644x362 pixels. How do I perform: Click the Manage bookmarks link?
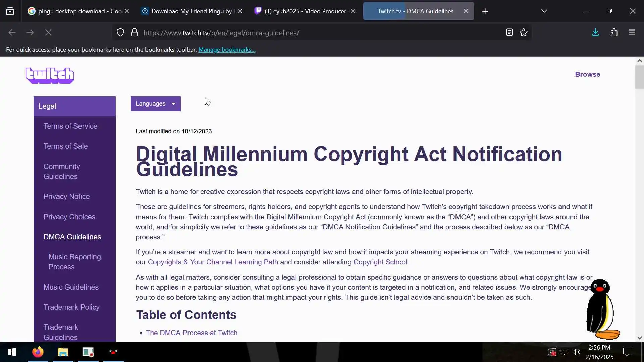(227, 50)
